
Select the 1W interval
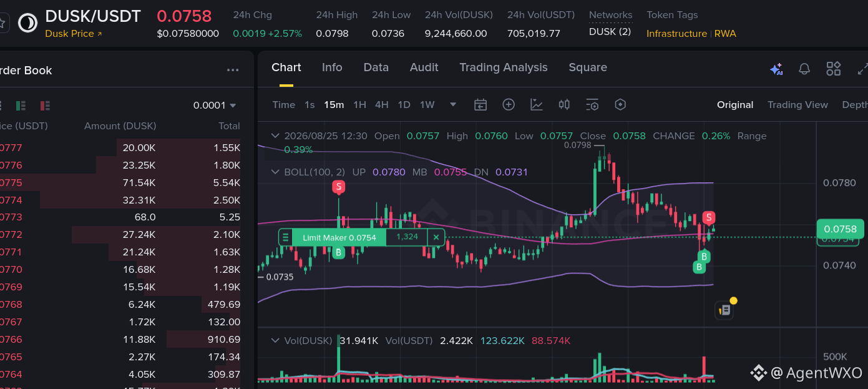(427, 105)
